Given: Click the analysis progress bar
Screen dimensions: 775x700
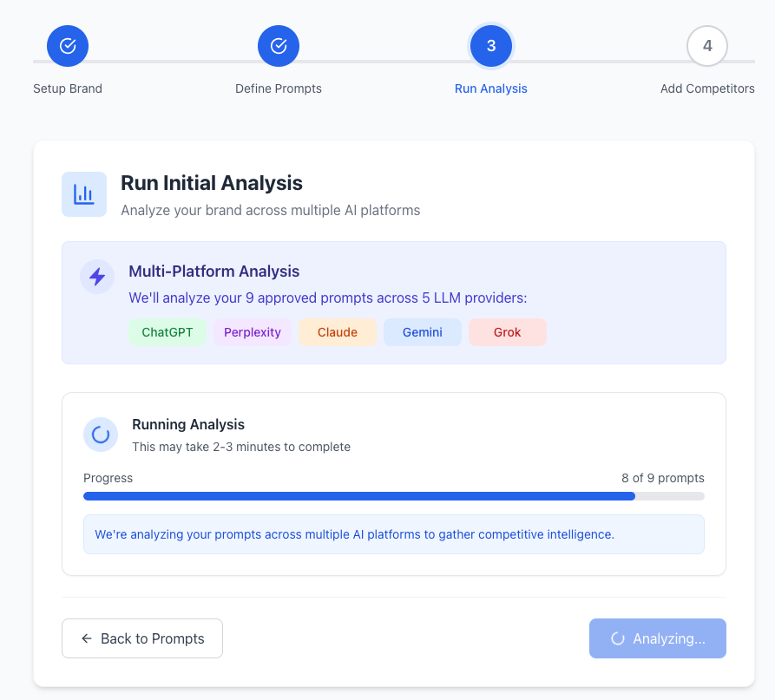Looking at the screenshot, I should coord(393,496).
